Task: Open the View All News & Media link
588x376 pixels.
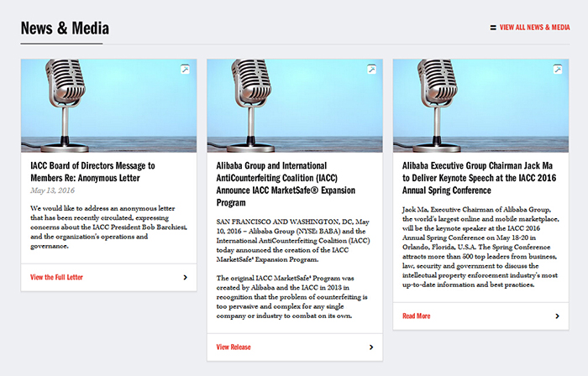Action: coord(534,28)
